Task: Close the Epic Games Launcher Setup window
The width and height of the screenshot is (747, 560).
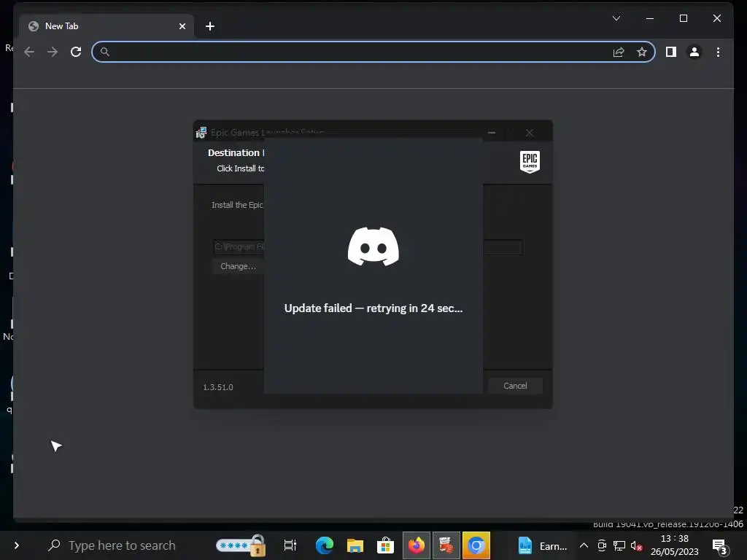Action: pyautogui.click(x=530, y=133)
